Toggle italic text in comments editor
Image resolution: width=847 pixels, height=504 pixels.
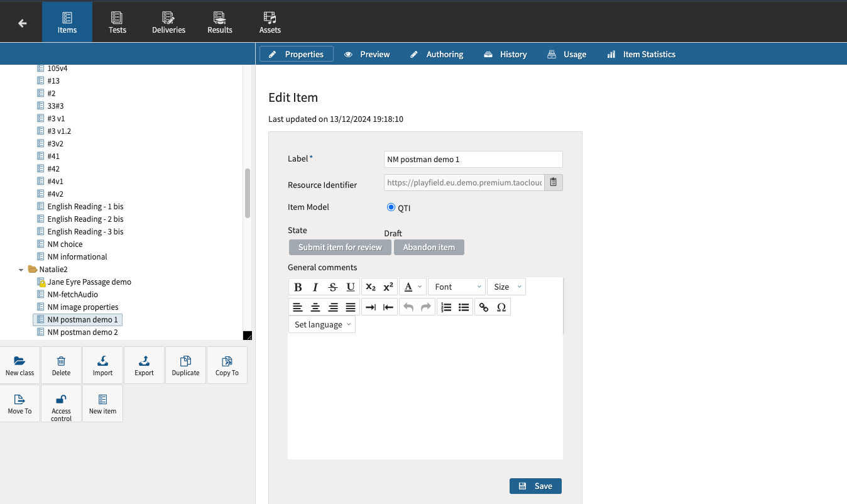pos(315,287)
